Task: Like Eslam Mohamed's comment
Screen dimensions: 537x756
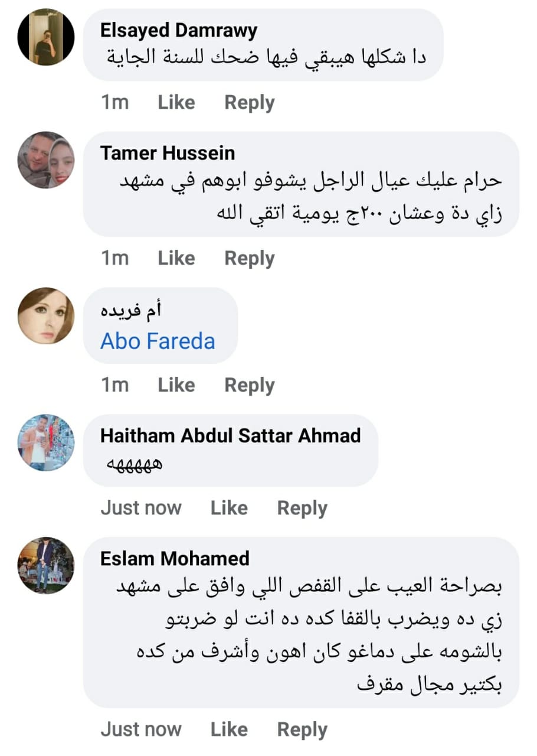Action: (x=229, y=730)
